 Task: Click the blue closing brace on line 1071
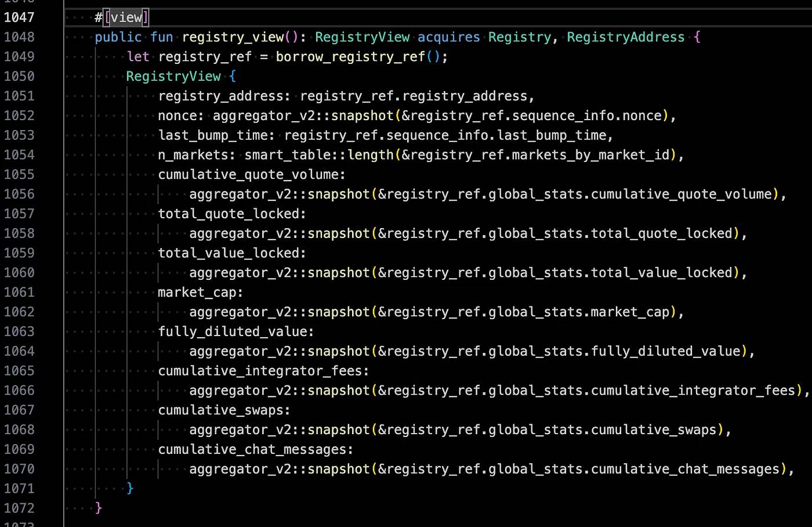pyautogui.click(x=130, y=488)
